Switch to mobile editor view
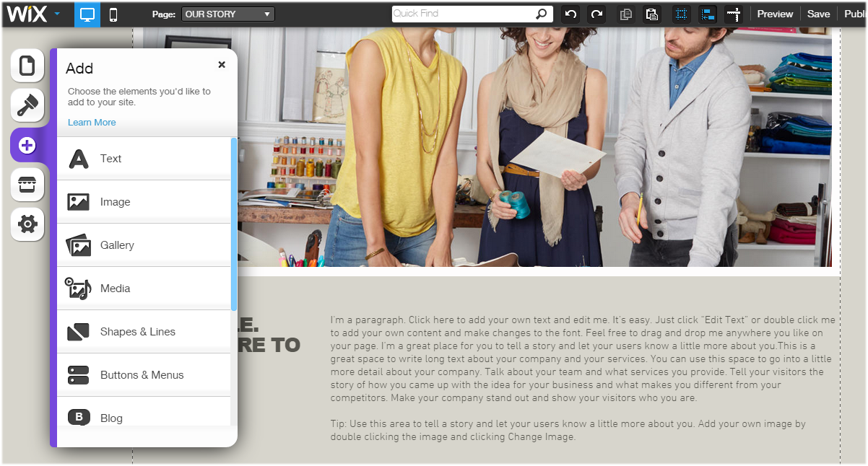Image resolution: width=868 pixels, height=466 pixels. (x=113, y=14)
